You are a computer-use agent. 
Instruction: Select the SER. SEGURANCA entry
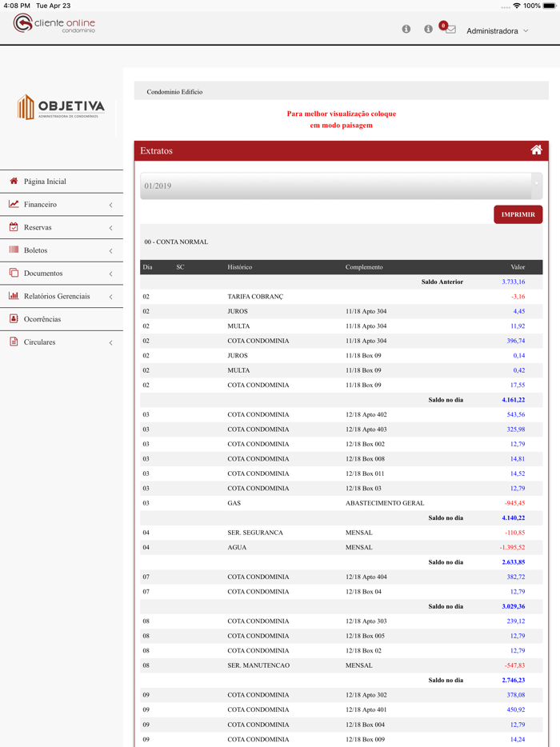click(255, 533)
